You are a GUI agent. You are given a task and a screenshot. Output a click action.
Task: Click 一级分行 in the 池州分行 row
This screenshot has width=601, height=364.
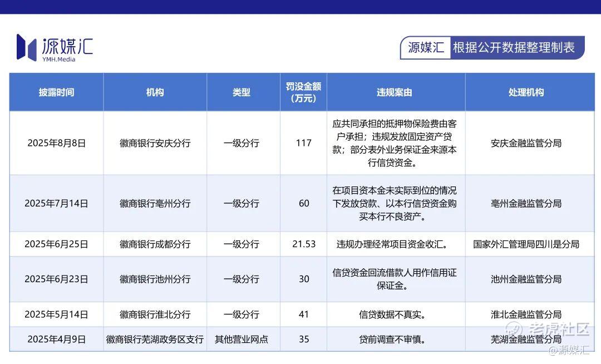pos(242,279)
